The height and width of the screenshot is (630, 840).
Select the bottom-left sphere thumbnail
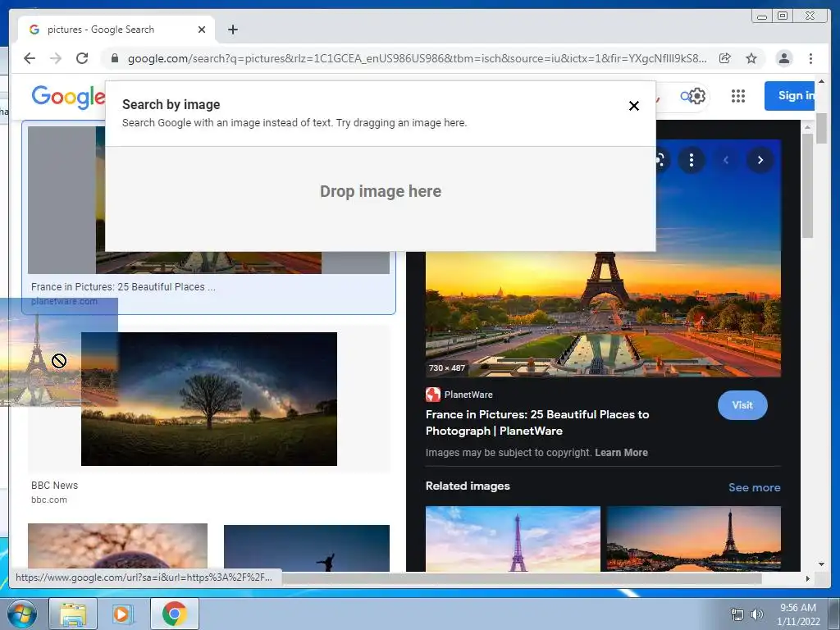tap(117, 547)
